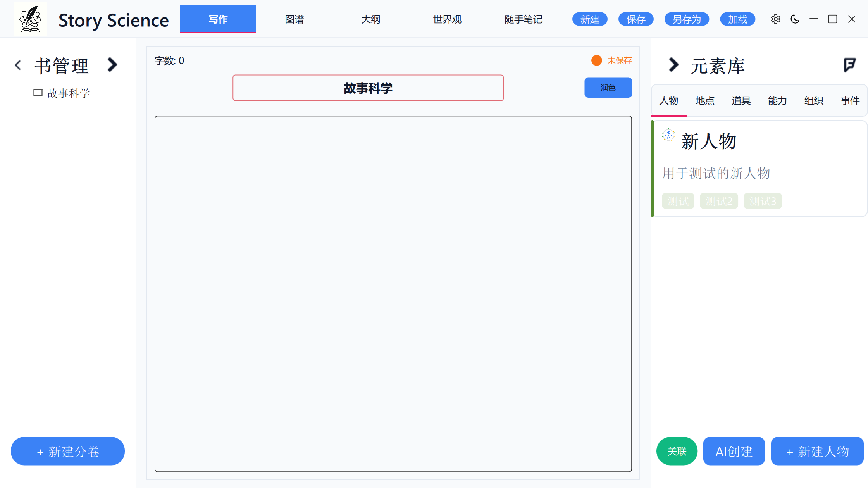Click the 测试2 tag chip
The width and height of the screenshot is (868, 488).
click(x=718, y=201)
